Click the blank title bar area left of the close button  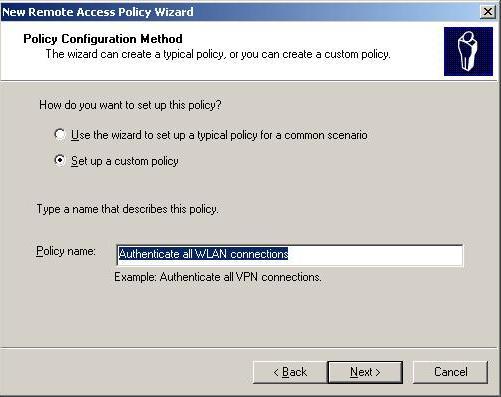337,12
